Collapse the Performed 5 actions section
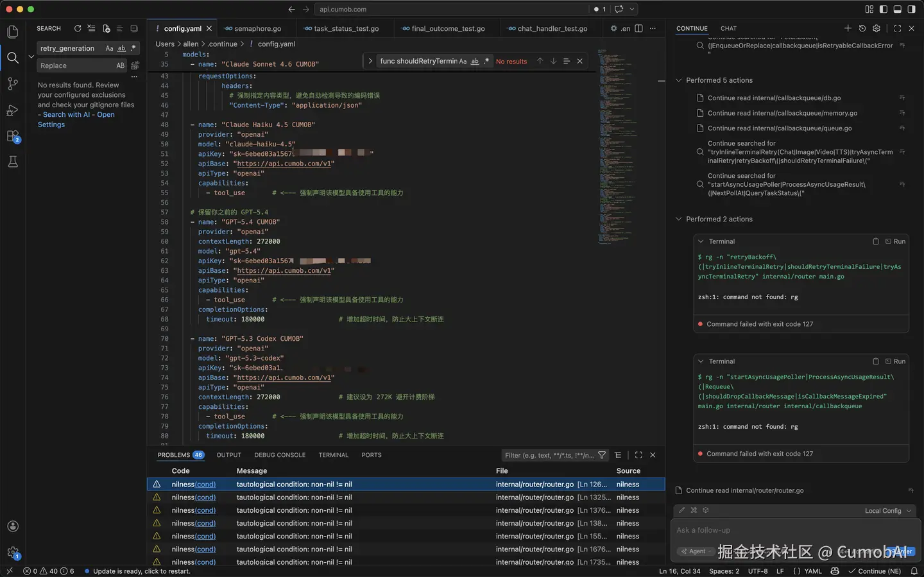The width and height of the screenshot is (924, 577). [679, 80]
